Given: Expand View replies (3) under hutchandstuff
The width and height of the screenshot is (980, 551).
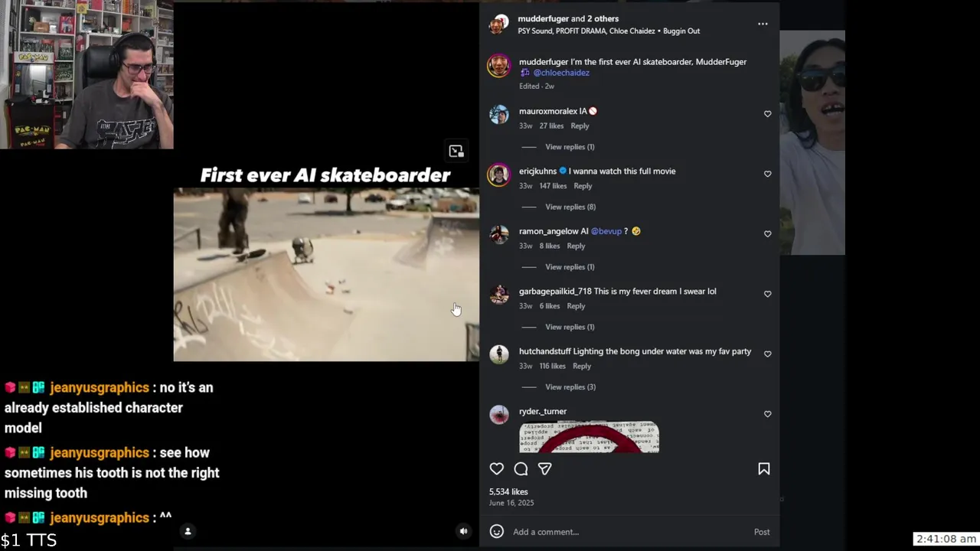Looking at the screenshot, I should click(x=570, y=387).
